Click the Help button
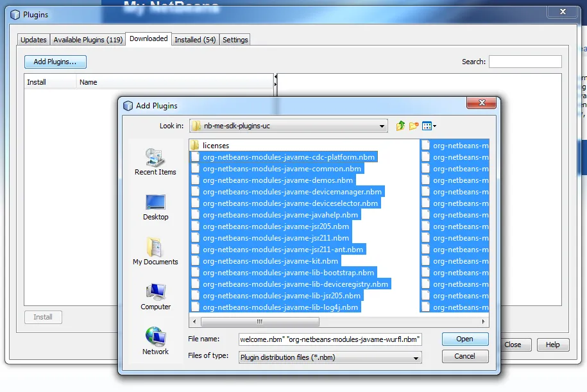 coord(552,345)
